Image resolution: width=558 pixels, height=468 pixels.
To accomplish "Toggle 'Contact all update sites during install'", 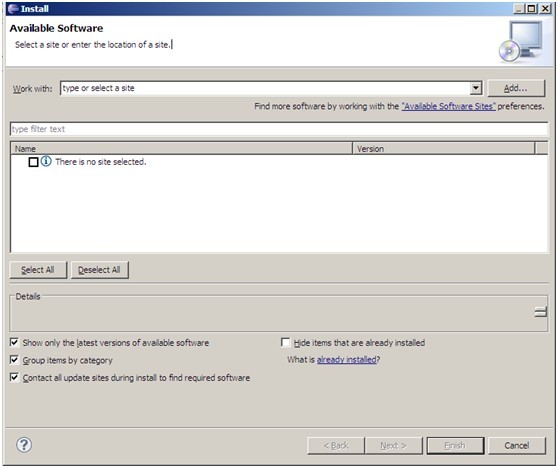I will 14,377.
